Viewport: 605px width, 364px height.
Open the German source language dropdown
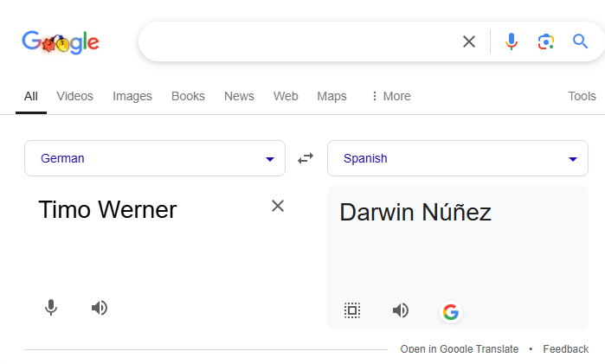click(x=155, y=158)
